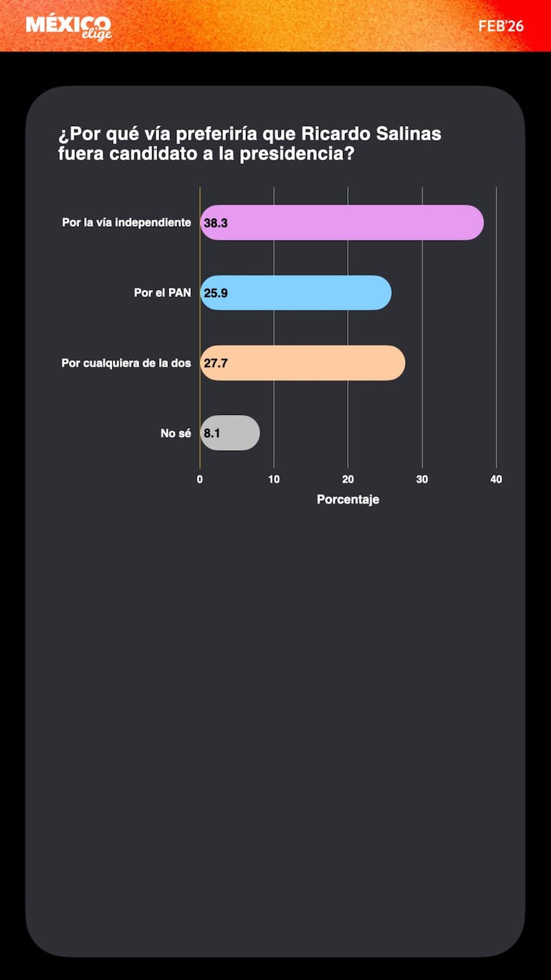The width and height of the screenshot is (551, 980).
Task: Select the FEB'26 date label
Action: [x=501, y=26]
